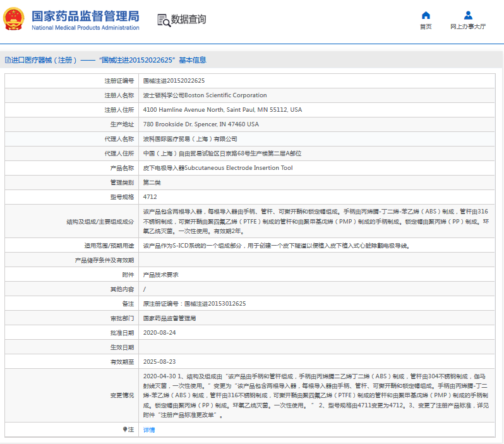Click the model specification value 4712

(x=150, y=197)
